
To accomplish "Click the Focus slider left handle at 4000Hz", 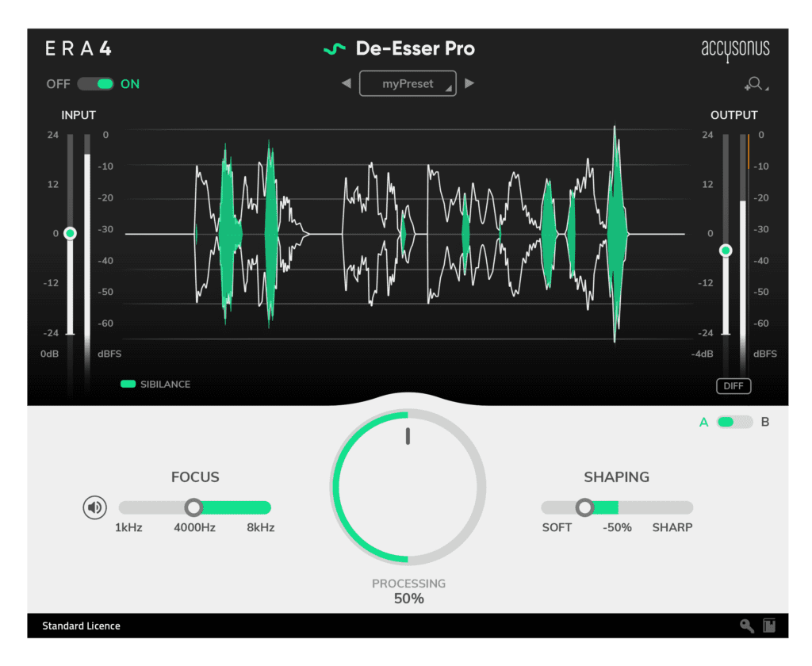I will (x=193, y=507).
